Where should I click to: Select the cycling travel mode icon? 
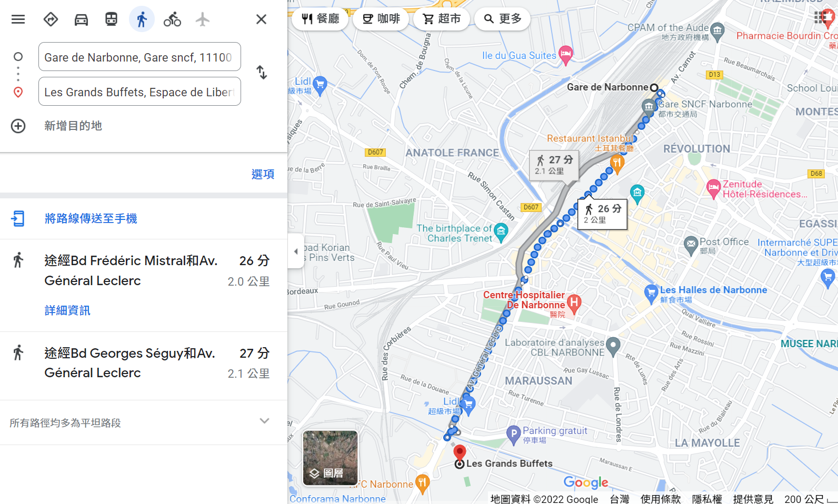(172, 19)
